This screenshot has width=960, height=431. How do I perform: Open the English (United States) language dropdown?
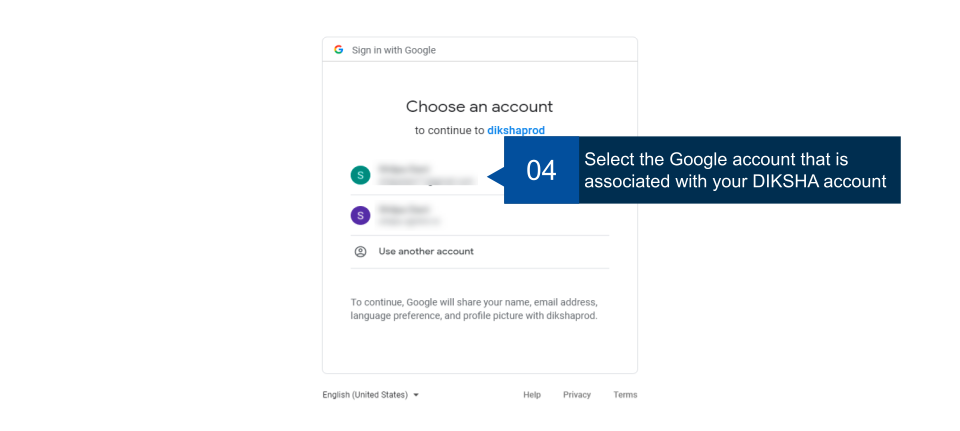pos(365,395)
